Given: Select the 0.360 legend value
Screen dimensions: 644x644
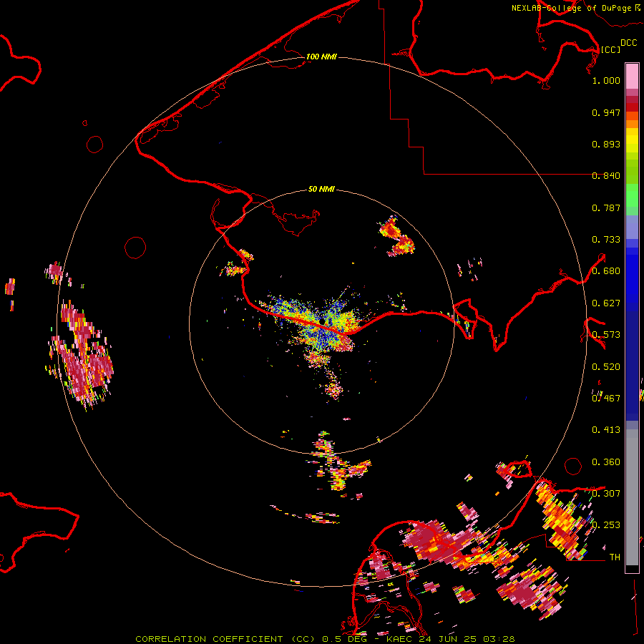Looking at the screenshot, I should click(606, 462).
